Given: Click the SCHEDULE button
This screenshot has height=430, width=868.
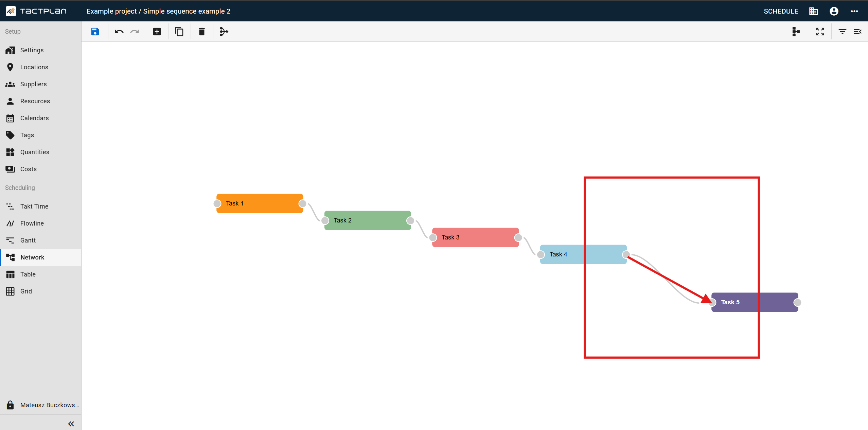Looking at the screenshot, I should 781,11.
